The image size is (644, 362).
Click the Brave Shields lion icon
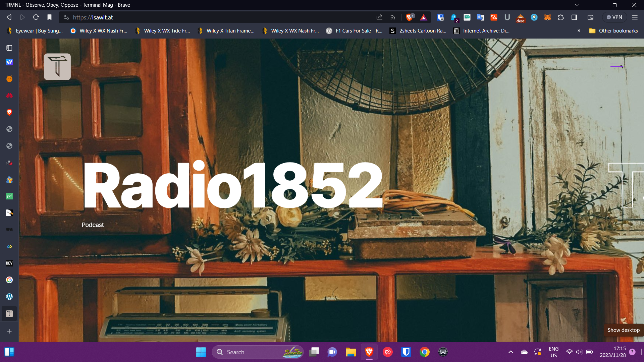(x=410, y=17)
